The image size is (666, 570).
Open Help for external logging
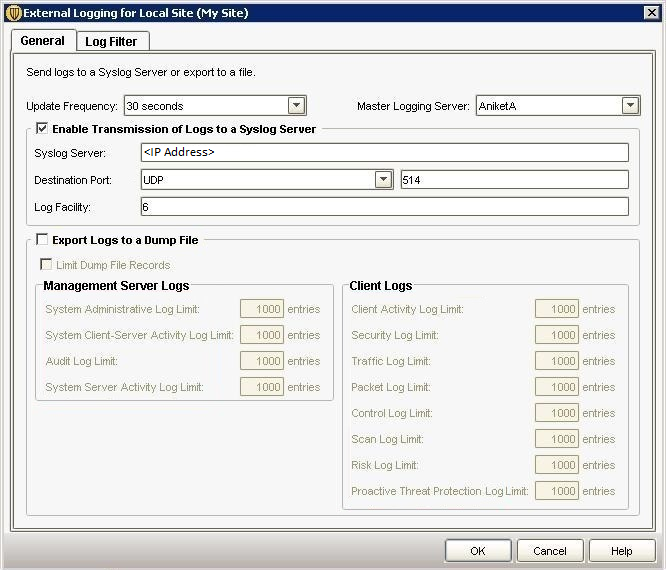point(622,551)
